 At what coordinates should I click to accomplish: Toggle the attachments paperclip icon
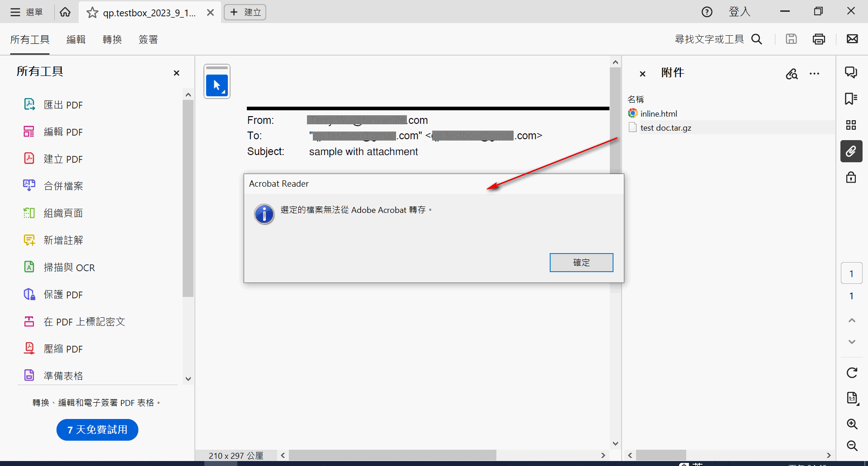click(x=851, y=151)
